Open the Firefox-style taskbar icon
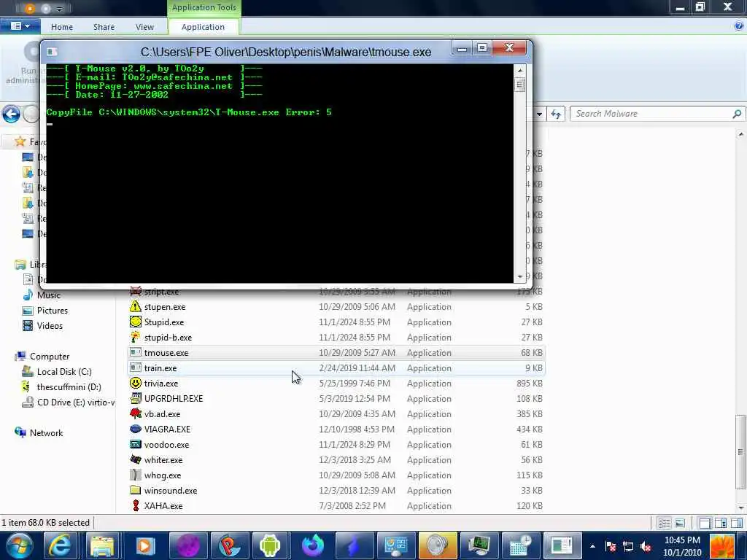The width and height of the screenshot is (747, 560). click(312, 545)
